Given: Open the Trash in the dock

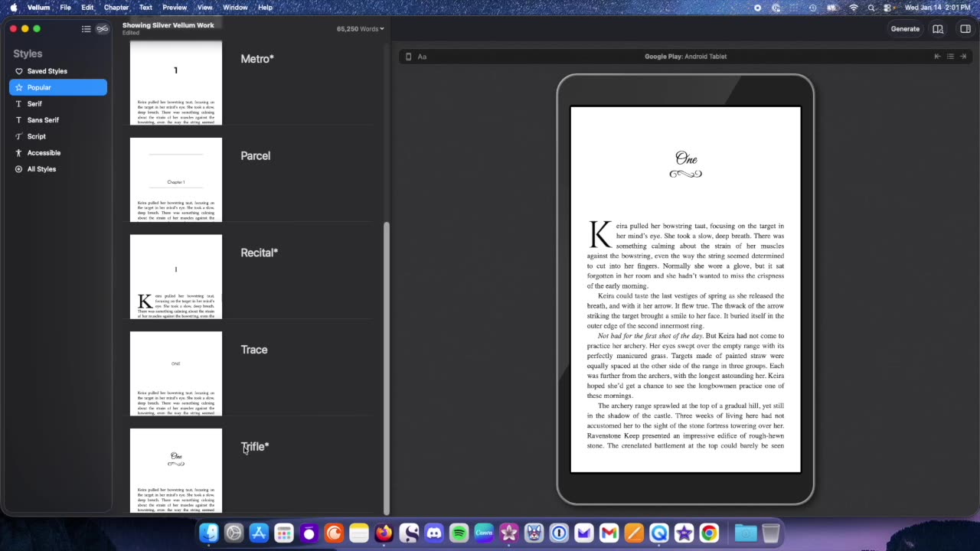Looking at the screenshot, I should pos(771,533).
